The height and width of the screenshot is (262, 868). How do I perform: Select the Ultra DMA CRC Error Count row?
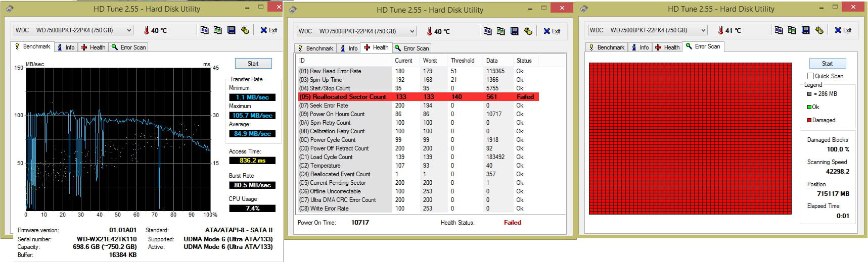point(418,200)
